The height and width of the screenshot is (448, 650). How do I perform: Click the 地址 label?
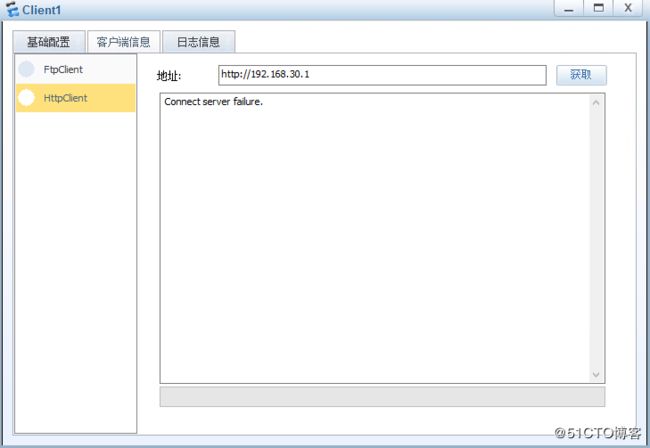coord(169,76)
